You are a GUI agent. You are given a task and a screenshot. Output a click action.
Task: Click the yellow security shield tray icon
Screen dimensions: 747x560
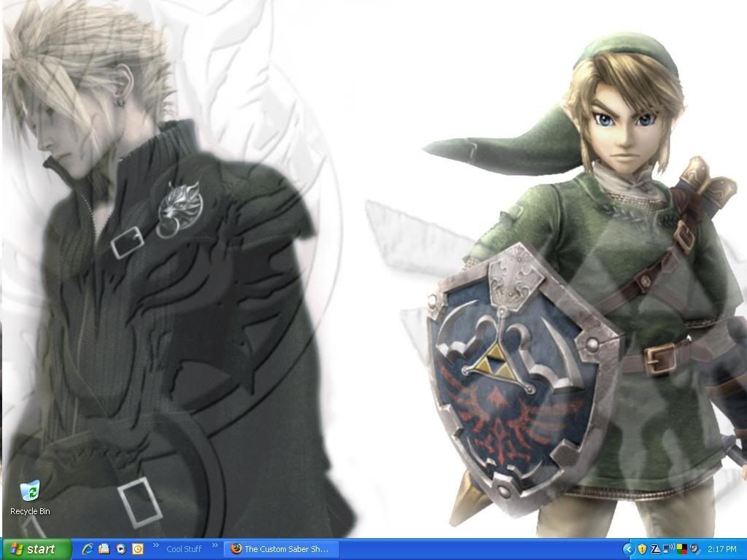(642, 549)
